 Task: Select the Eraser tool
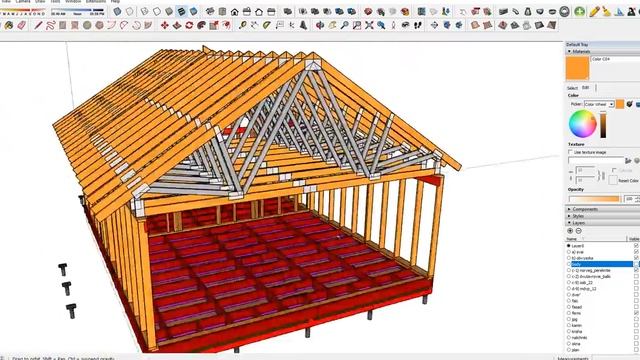click(21, 25)
